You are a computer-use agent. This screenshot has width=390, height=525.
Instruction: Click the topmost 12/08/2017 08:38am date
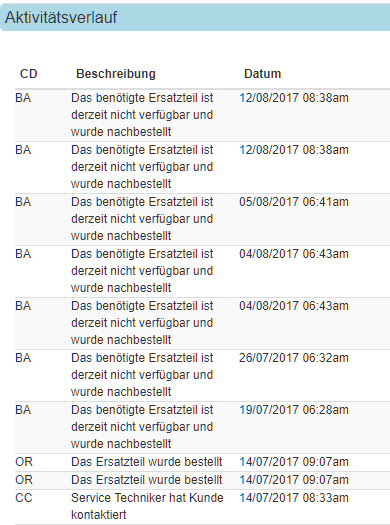point(294,98)
